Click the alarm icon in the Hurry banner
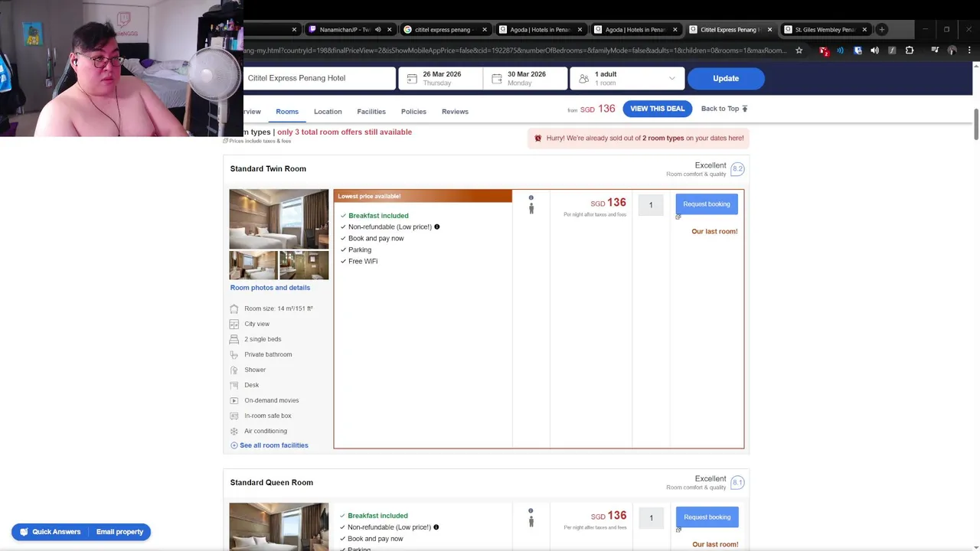The image size is (980, 551). 537,139
